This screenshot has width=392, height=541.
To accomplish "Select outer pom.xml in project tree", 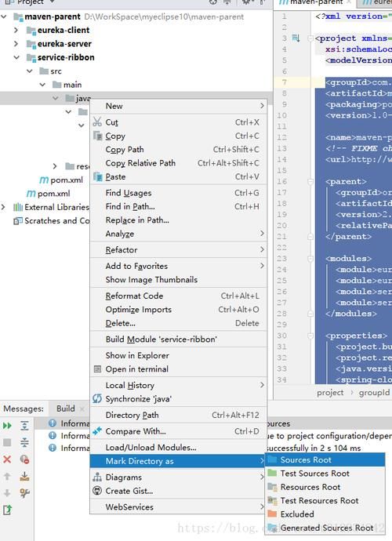I will tap(54, 194).
